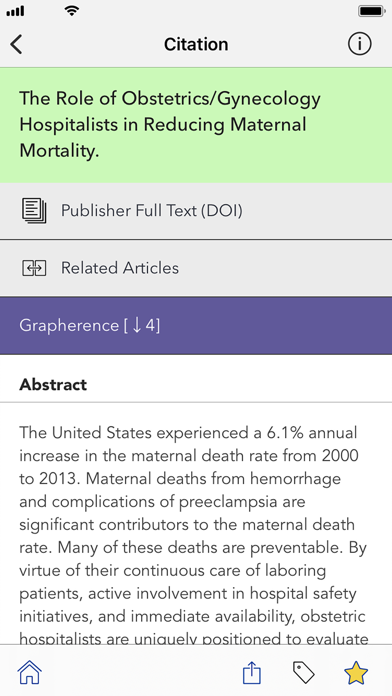Tap the green article title banner

(196, 125)
